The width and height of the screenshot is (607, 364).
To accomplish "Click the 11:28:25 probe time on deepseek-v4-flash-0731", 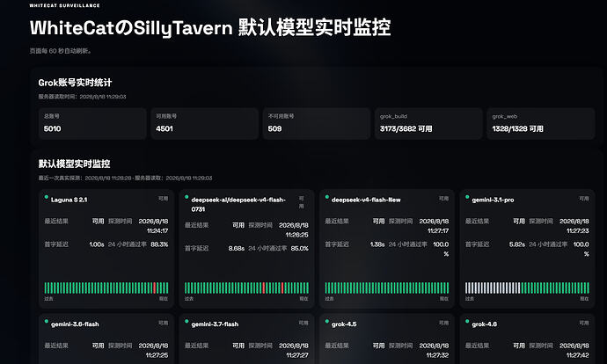I will [x=297, y=235].
